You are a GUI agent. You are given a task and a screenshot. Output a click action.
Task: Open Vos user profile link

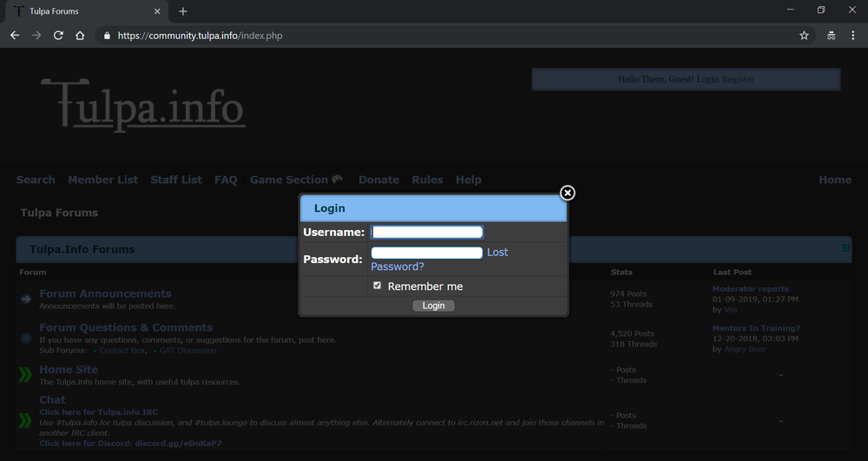(x=731, y=310)
